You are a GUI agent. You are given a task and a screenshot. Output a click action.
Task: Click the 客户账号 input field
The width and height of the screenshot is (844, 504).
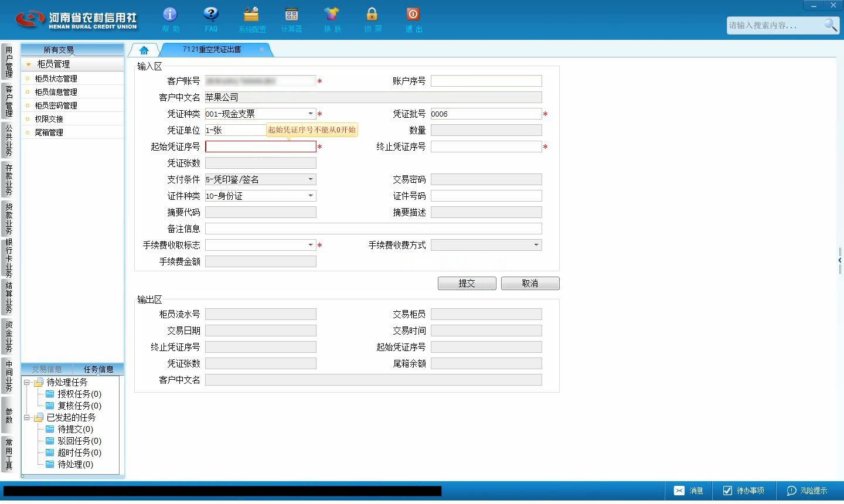point(261,81)
